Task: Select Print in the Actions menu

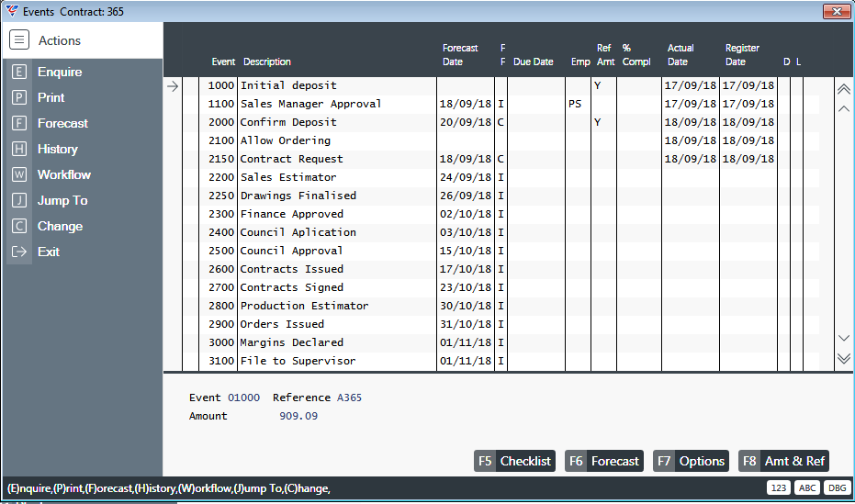Action: [x=51, y=97]
